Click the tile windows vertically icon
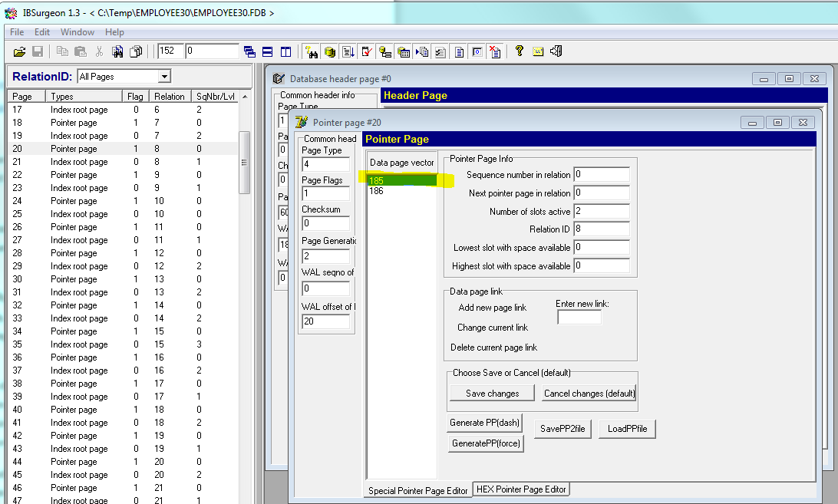 [285, 51]
